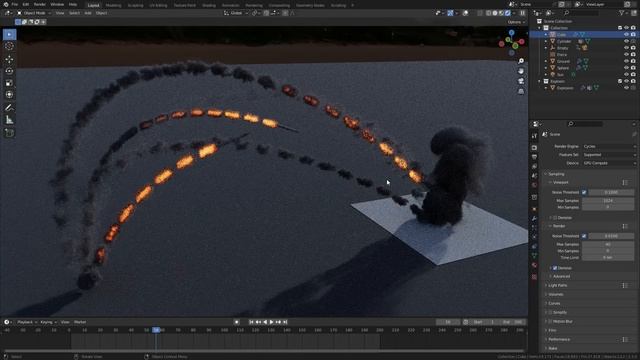The height and width of the screenshot is (360, 640).
Task: Open the Physics properties tab icon
Action: (534, 237)
